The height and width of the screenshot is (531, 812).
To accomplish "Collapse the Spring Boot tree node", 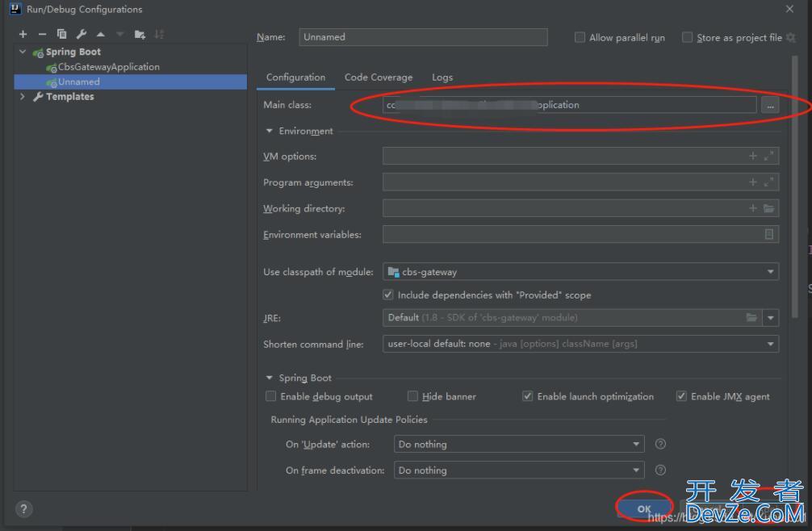I will [23, 52].
